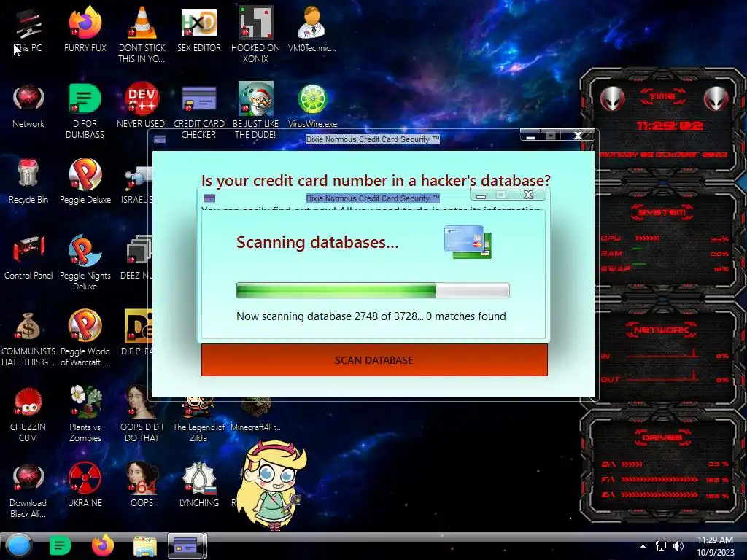Click the hacker's database headline text

(376, 181)
